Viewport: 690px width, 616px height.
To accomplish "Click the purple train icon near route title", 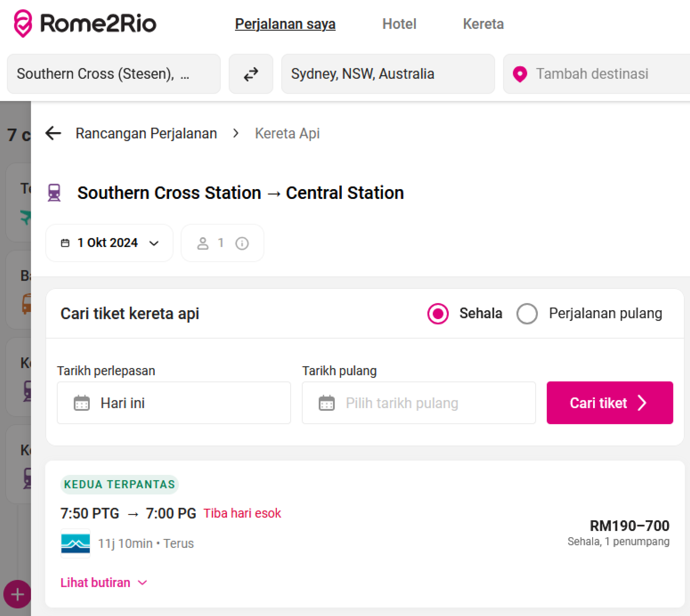I will pyautogui.click(x=54, y=193).
